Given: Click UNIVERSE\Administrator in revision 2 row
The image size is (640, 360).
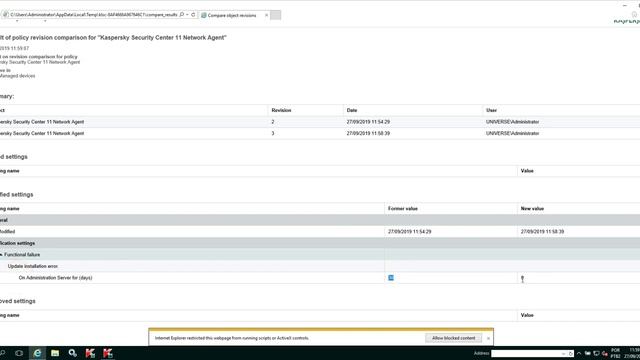Looking at the screenshot, I should [512, 122].
